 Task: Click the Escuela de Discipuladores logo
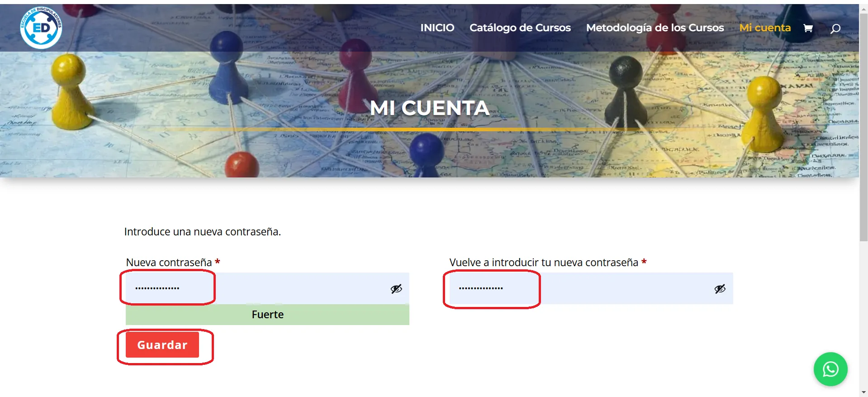(x=41, y=28)
